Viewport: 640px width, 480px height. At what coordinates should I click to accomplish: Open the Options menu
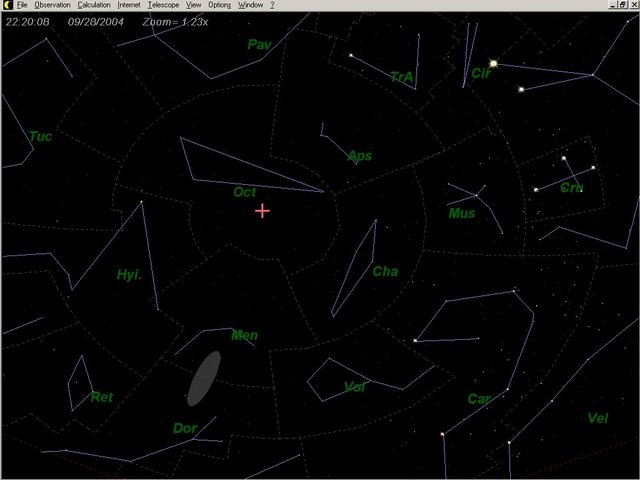[x=220, y=5]
